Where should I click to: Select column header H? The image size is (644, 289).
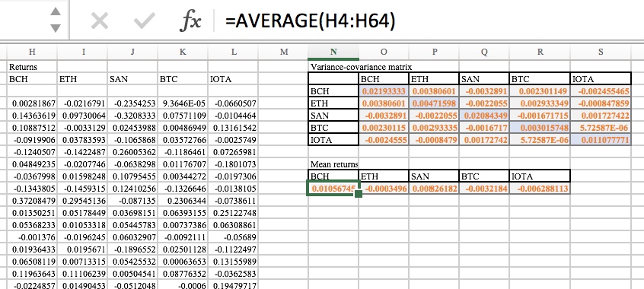pos(32,52)
